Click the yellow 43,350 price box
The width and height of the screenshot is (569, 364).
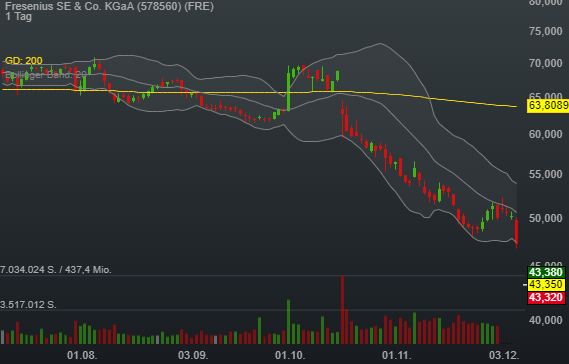click(546, 285)
